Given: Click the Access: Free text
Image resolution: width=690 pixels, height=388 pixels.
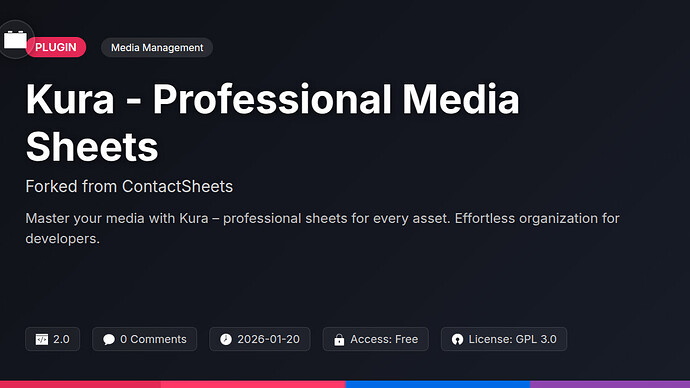Looking at the screenshot, I should click(x=384, y=339).
